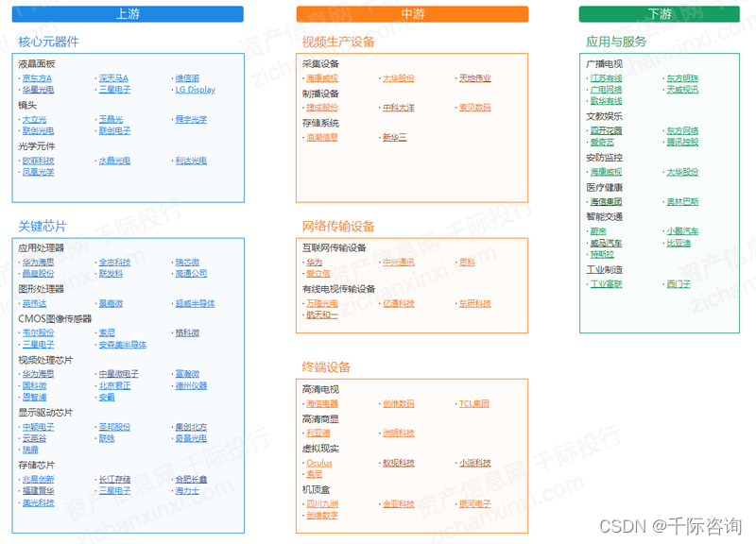Screen dimensions: 756x544
Task: Click the 合肥长鑫 link
Action: (191, 480)
